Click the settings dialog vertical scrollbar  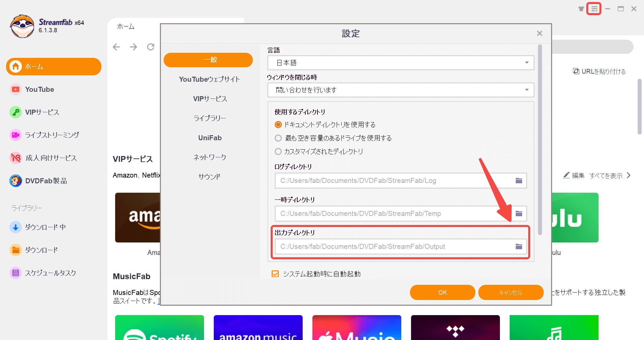(540, 140)
